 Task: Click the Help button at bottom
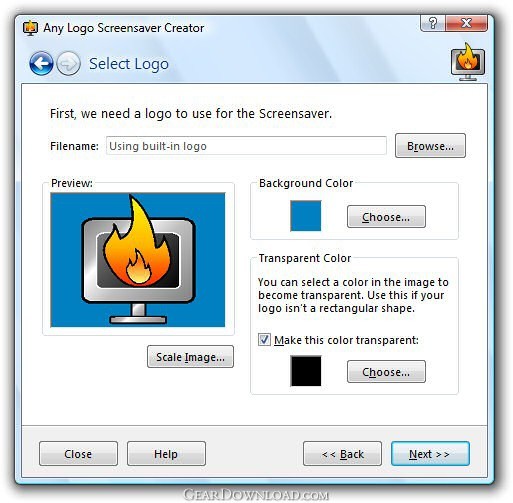coord(166,454)
